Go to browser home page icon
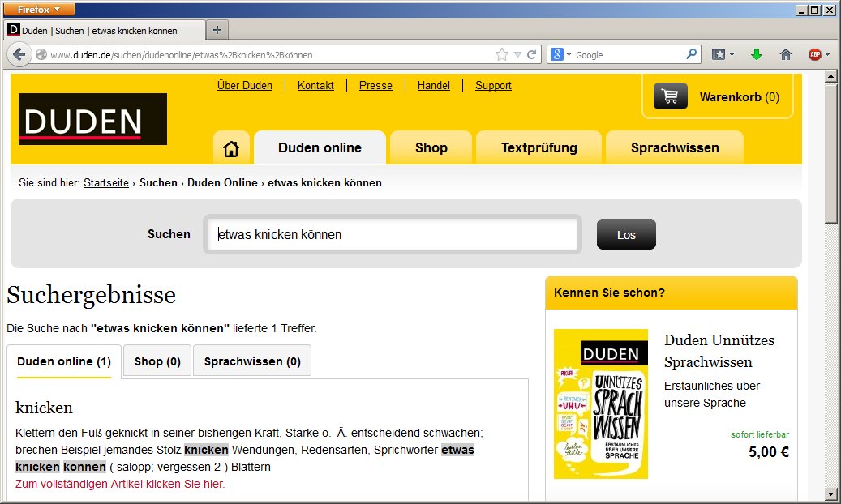 coord(786,54)
